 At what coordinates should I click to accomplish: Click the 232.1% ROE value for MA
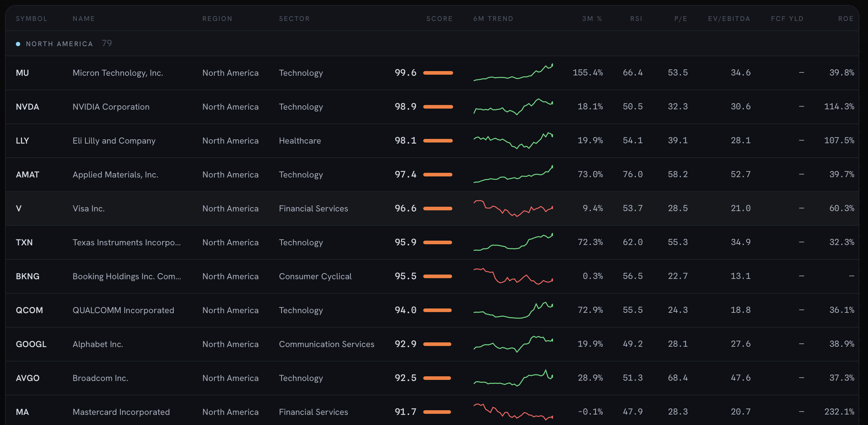pos(839,412)
